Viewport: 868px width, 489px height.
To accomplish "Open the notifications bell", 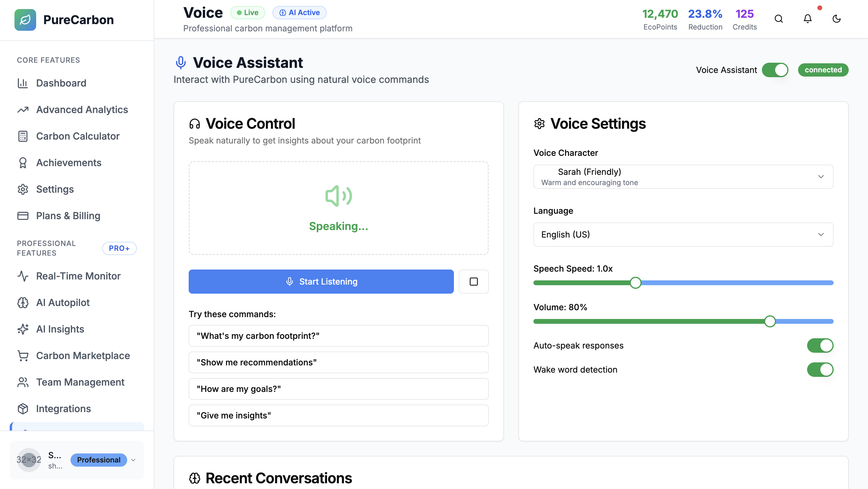I will pos(807,19).
